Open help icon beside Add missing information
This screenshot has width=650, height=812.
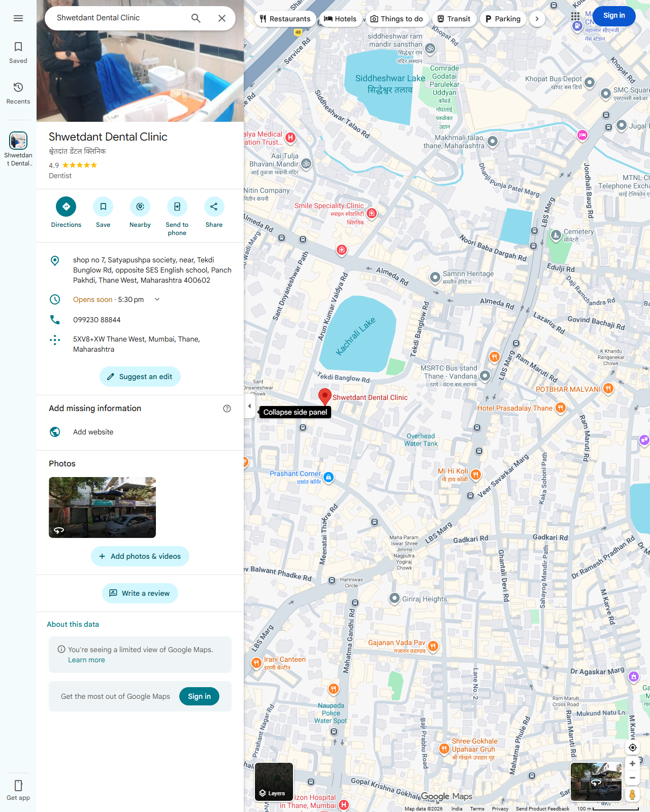227,409
